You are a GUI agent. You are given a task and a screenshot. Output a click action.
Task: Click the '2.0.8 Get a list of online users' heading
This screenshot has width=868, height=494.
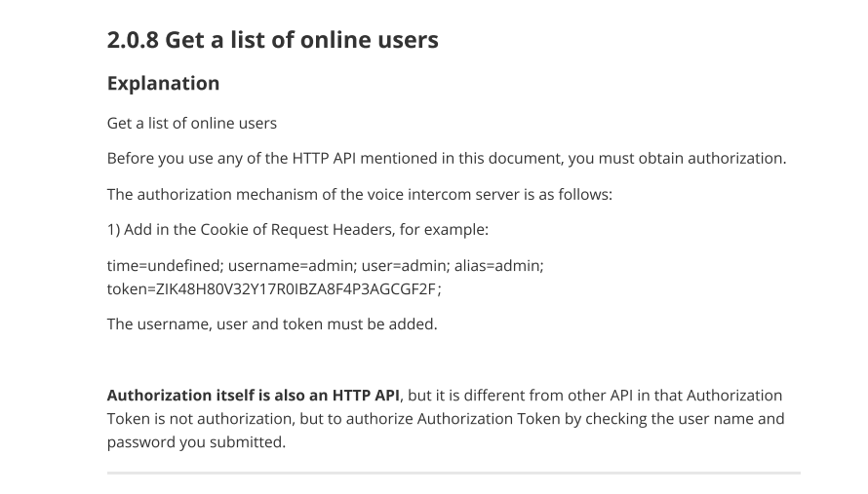click(272, 40)
